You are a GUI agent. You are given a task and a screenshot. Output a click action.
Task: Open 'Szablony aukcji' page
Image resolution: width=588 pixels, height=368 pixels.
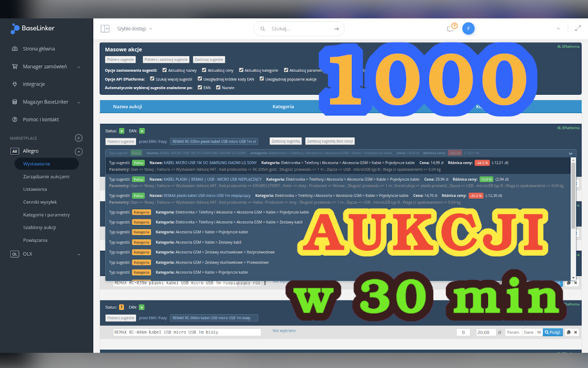click(40, 227)
